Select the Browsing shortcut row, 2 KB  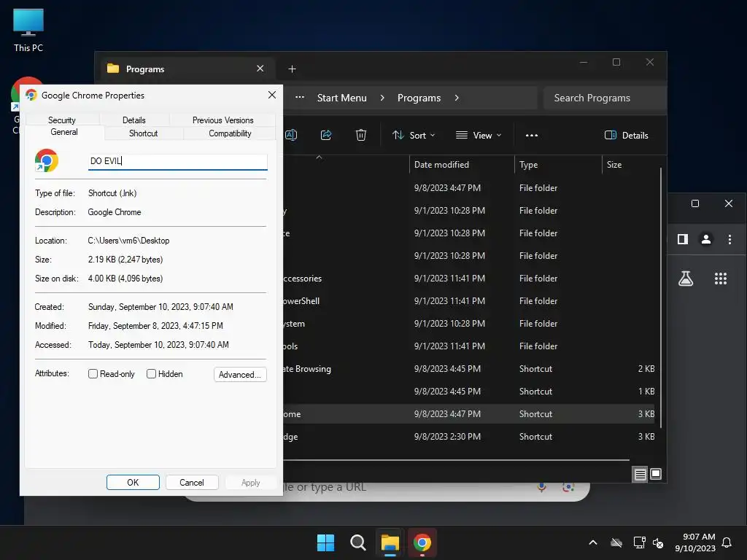[469, 369]
